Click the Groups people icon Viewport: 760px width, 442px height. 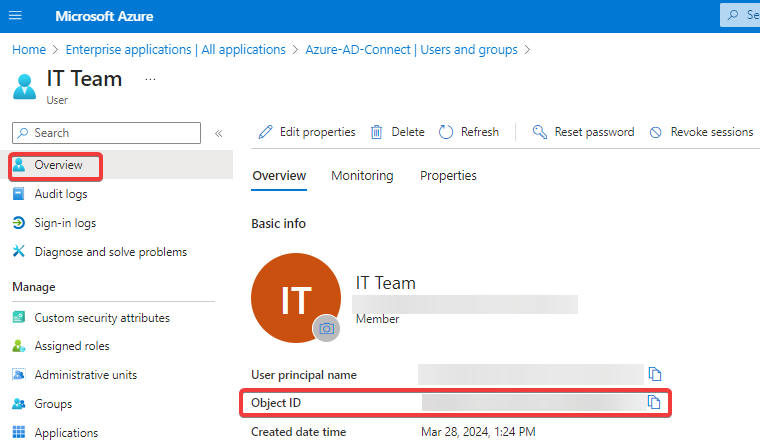(18, 404)
